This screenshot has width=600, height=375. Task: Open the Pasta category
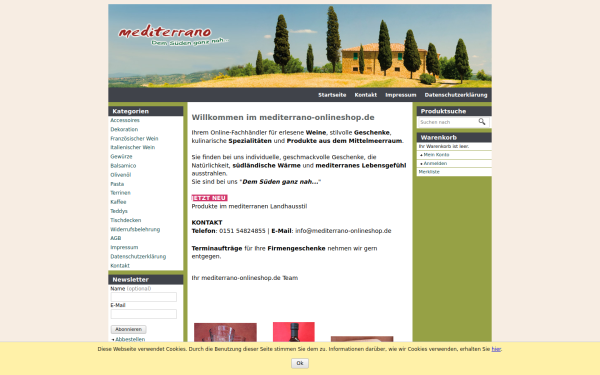tap(117, 184)
